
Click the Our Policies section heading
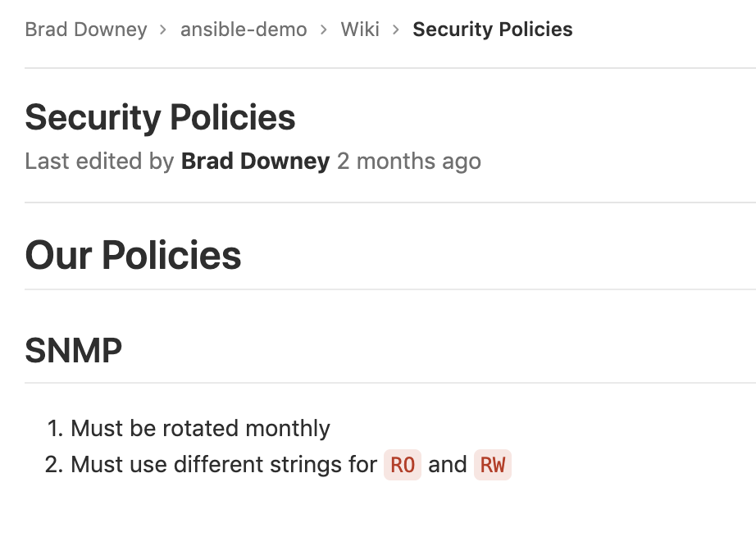point(133,256)
